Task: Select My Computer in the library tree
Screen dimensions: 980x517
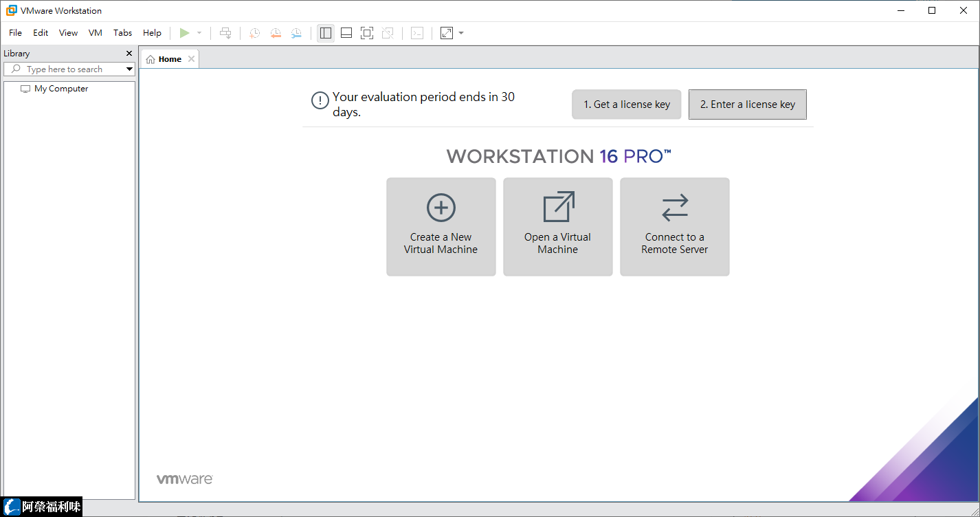Action: [62, 88]
